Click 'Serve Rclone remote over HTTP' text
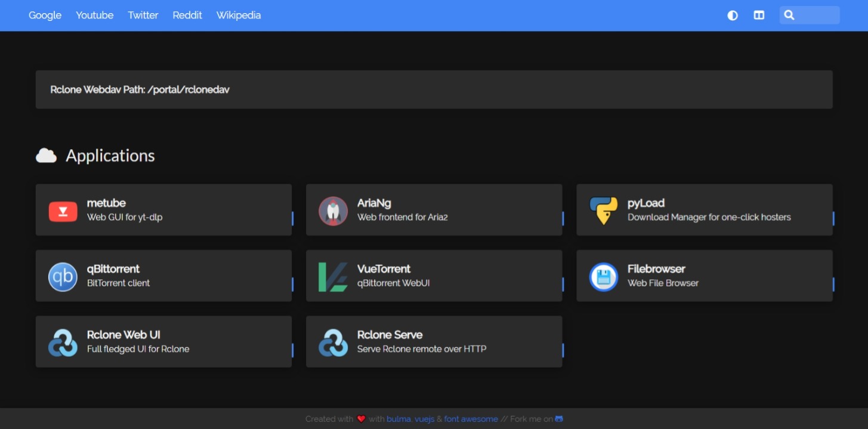The image size is (868, 429). 422,349
